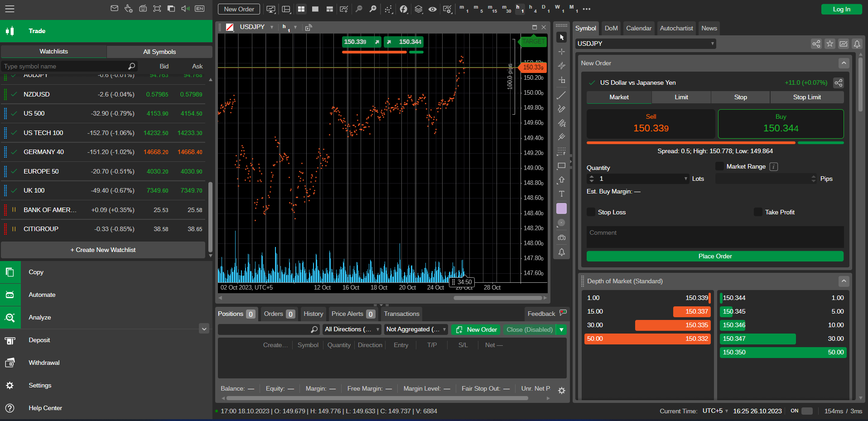The height and width of the screenshot is (421, 868).
Task: Select the Text drawing tool on the chart sidebar
Action: point(561,194)
